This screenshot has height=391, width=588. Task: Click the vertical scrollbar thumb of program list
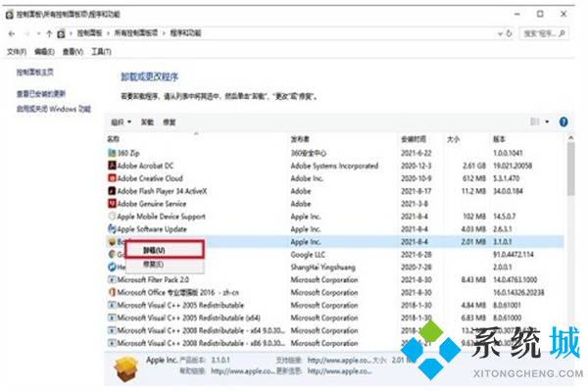570,170
